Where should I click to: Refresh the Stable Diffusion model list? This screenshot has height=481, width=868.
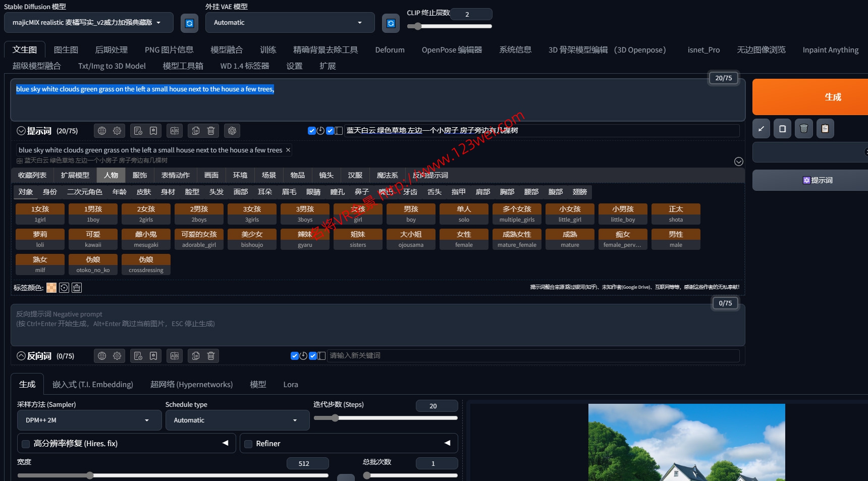pyautogui.click(x=189, y=23)
